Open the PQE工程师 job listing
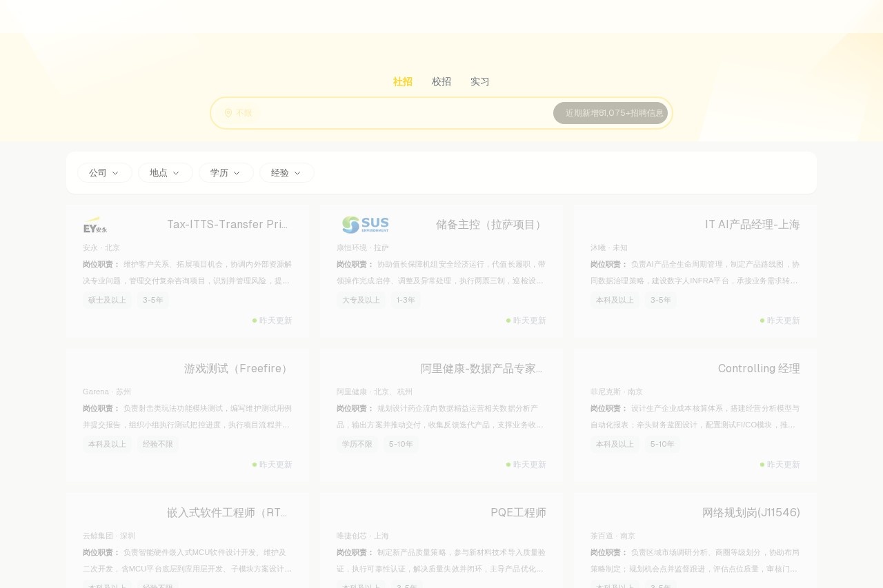This screenshot has width=883, height=588. [518, 513]
